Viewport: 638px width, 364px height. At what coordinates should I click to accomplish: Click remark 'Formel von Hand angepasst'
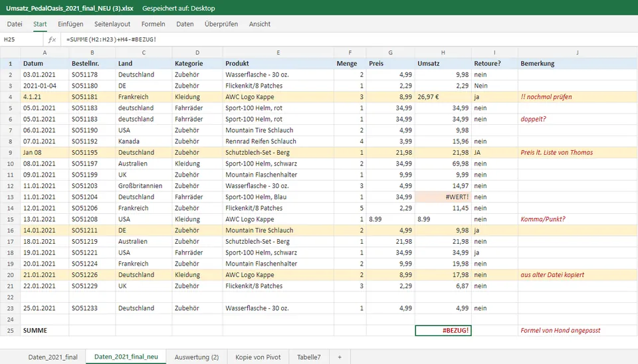coord(560,331)
